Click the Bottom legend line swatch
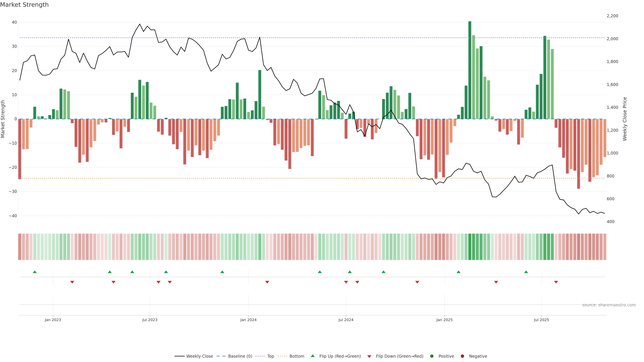Image resolution: width=644 pixels, height=362 pixels. click(x=282, y=356)
